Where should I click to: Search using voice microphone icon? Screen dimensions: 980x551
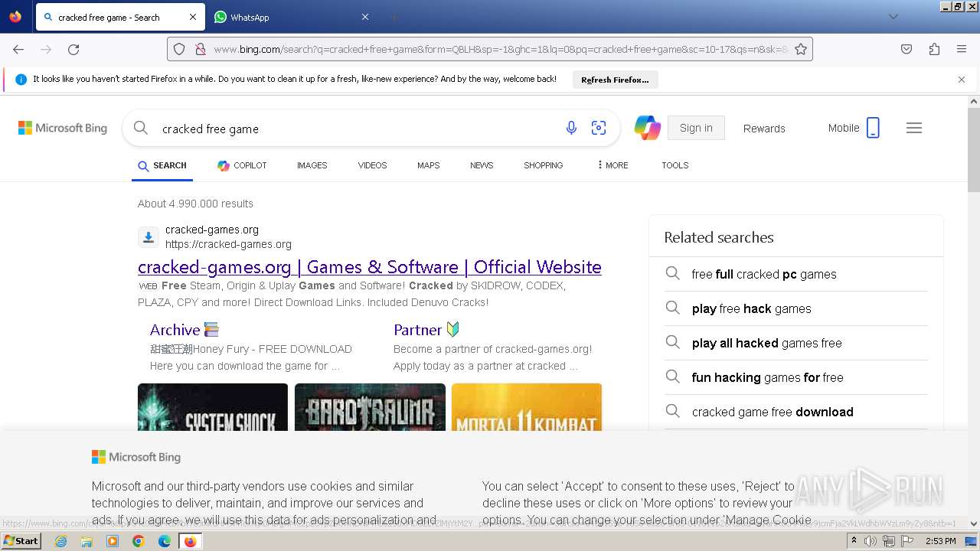[x=571, y=128]
